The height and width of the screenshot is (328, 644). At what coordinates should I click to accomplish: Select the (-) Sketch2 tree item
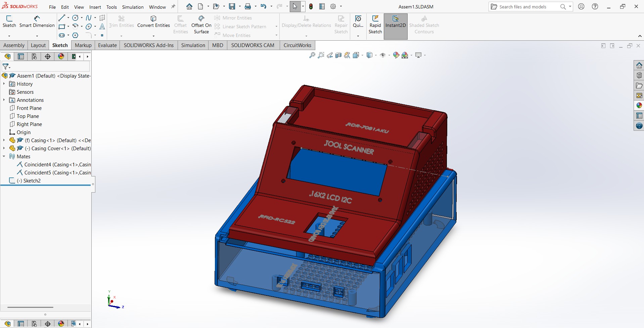[25, 180]
